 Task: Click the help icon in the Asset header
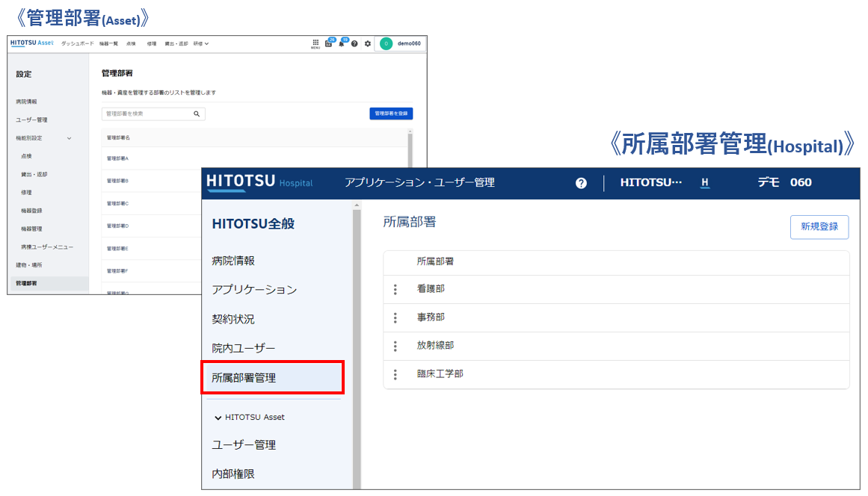(x=354, y=43)
